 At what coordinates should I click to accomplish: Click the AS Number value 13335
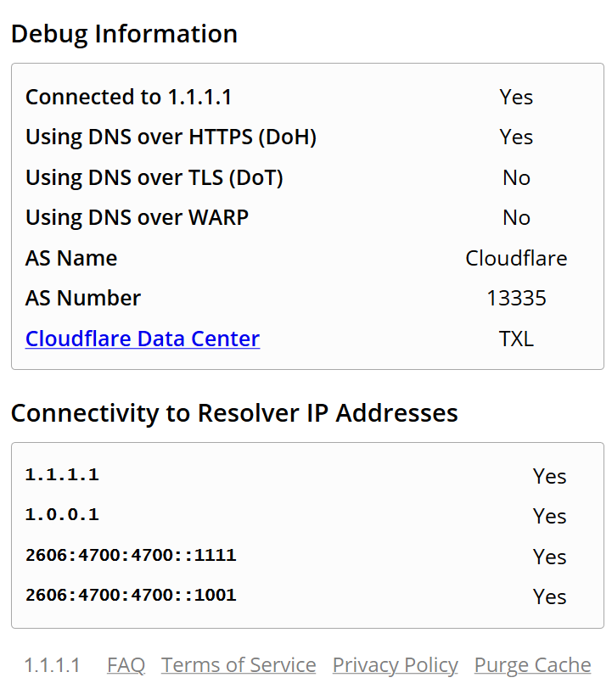(x=516, y=299)
